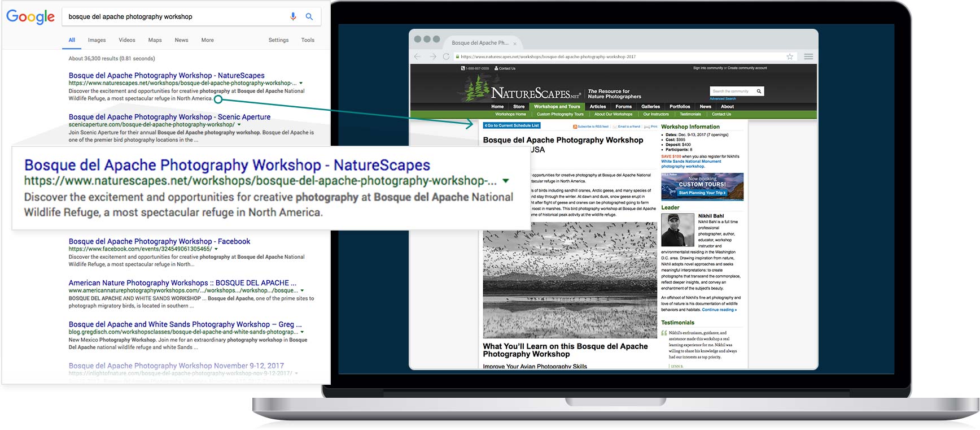The width and height of the screenshot is (980, 430).
Task: Click the Google voice search microphone icon
Action: pyautogui.click(x=293, y=16)
